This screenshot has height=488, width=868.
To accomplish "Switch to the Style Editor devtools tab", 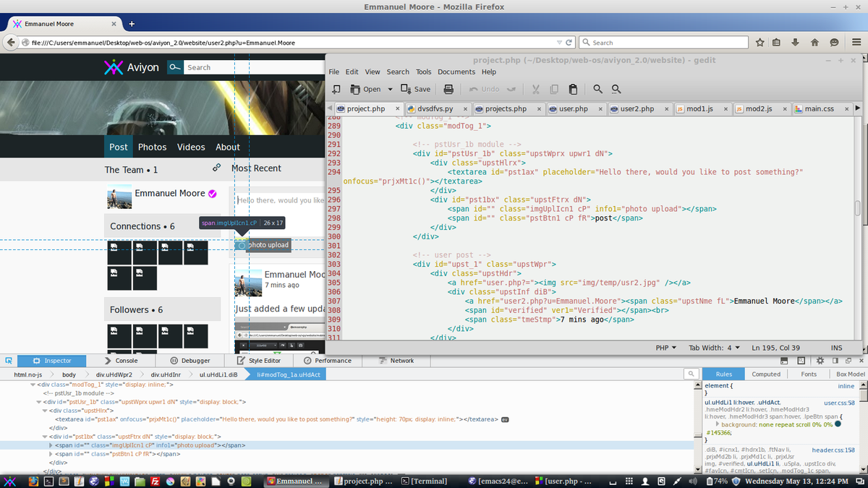I will [x=259, y=360].
